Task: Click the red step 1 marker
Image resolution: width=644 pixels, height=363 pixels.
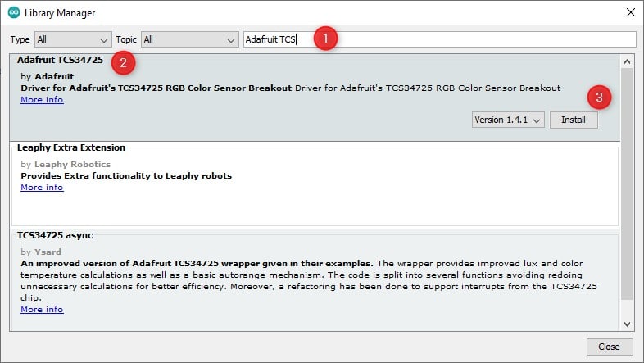Action: (326, 38)
